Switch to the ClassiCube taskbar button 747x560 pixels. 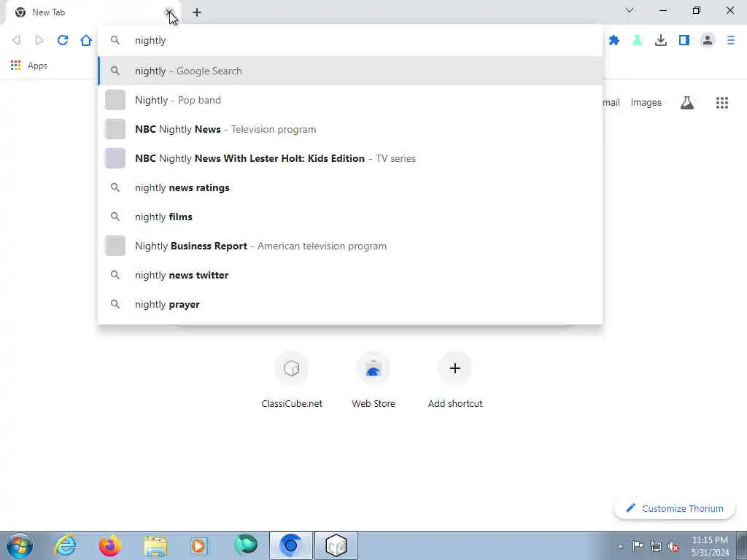pyautogui.click(x=336, y=545)
